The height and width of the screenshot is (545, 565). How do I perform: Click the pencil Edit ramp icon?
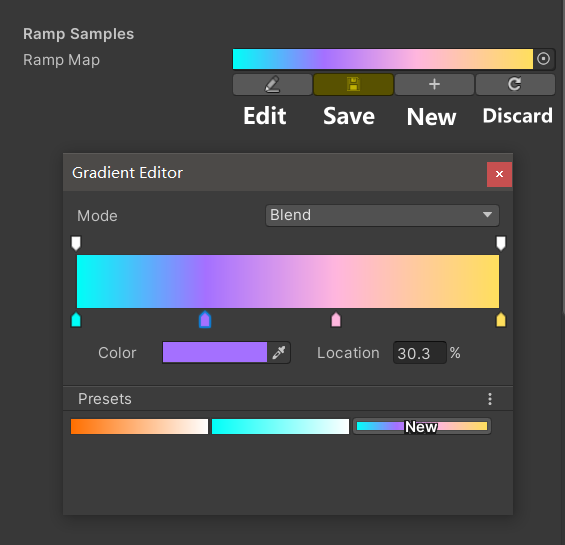pyautogui.click(x=272, y=84)
